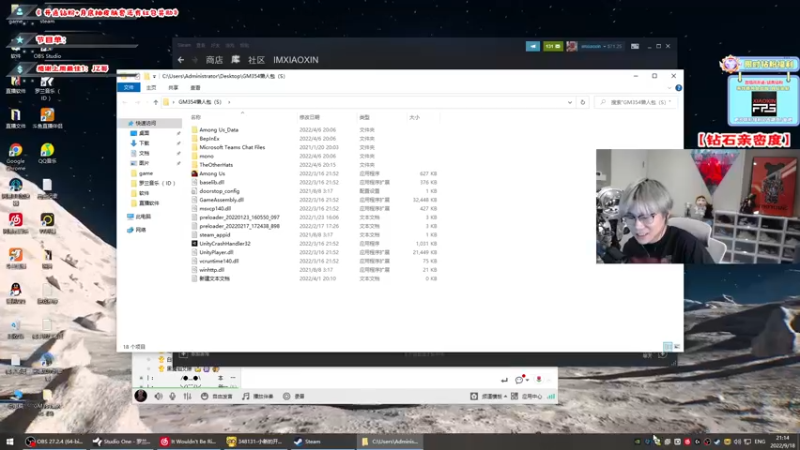
Task: Open the OBS Studio desktop shortcut
Action: pyautogui.click(x=47, y=49)
